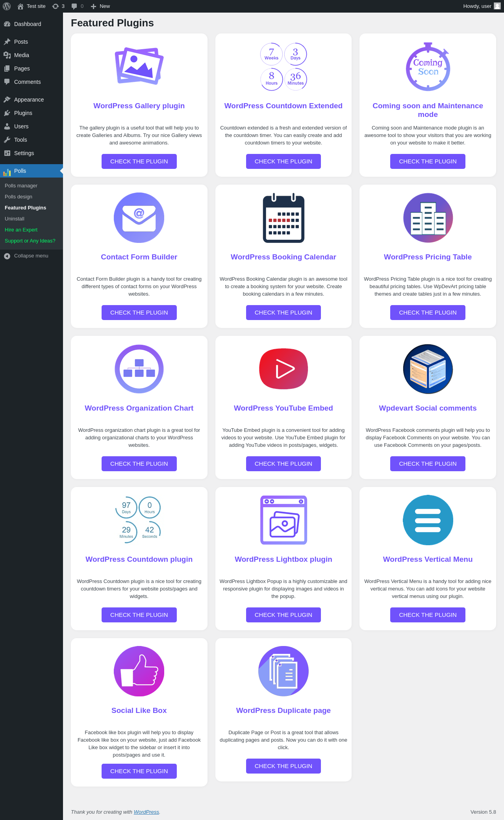Click the Appearance paintbrush icon
This screenshot has width=504, height=820.
7,100
